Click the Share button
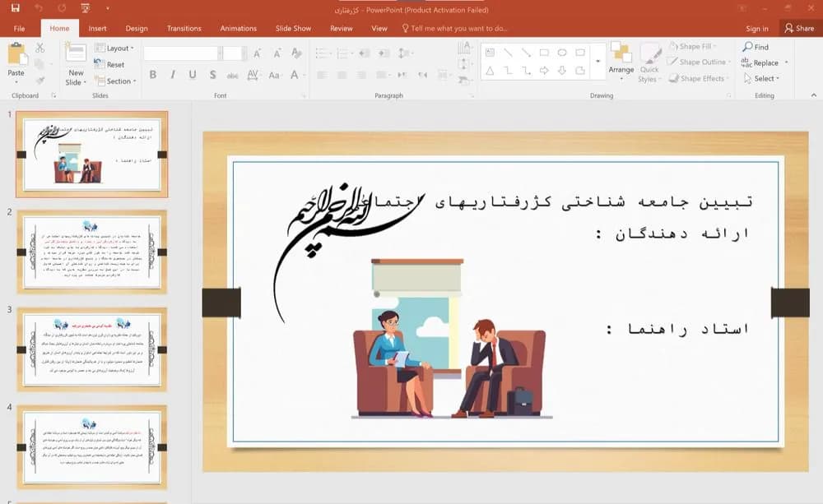The image size is (823, 504). pos(799,28)
